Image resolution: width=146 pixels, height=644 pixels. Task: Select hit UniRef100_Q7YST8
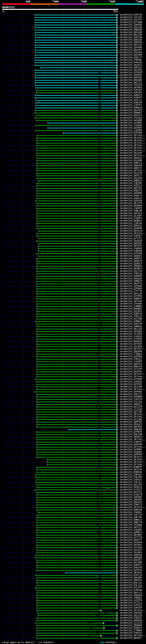point(131,538)
